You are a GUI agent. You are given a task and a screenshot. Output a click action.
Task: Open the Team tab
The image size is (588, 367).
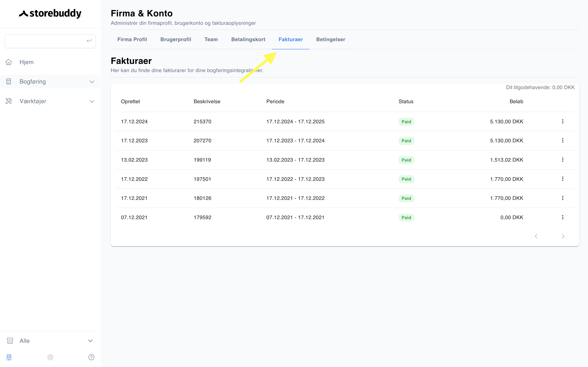tap(211, 39)
